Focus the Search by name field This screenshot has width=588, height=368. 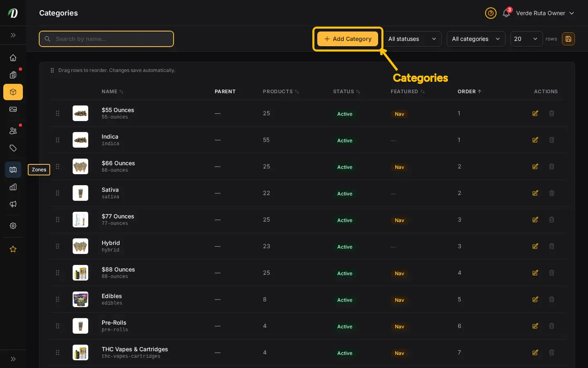point(107,39)
